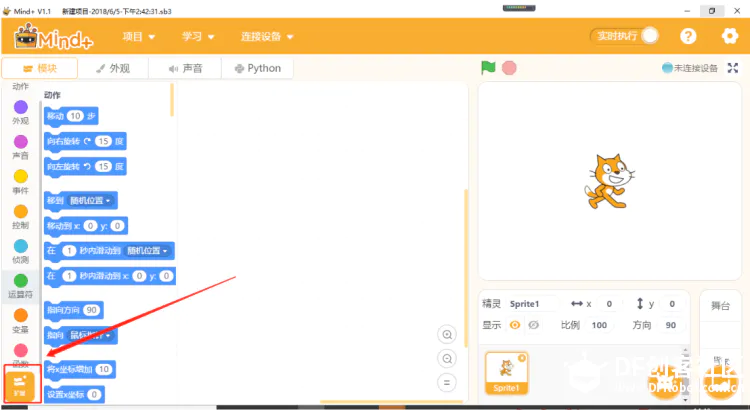The image size is (750, 410).
Task: Open the settings gear icon
Action: click(x=729, y=36)
